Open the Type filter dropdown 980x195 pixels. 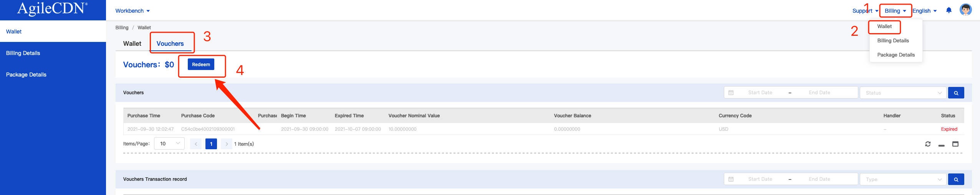point(903,179)
